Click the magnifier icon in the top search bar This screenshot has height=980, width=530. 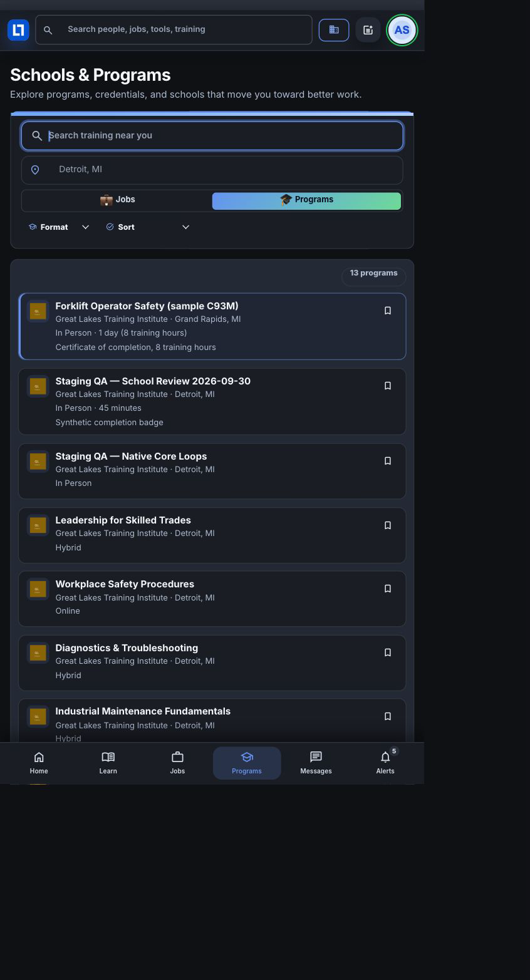[x=48, y=30]
